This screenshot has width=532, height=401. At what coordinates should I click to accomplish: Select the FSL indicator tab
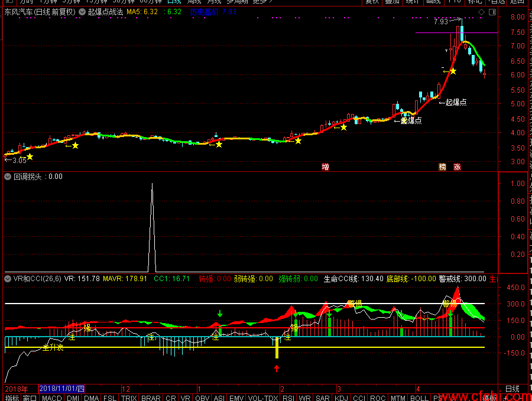[x=110, y=397]
